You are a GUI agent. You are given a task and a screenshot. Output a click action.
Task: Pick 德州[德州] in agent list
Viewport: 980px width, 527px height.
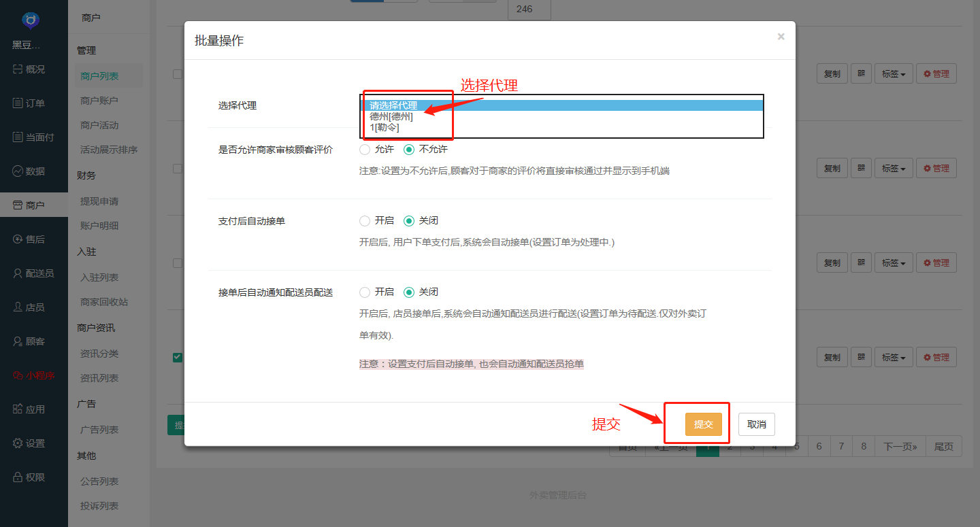coord(561,116)
